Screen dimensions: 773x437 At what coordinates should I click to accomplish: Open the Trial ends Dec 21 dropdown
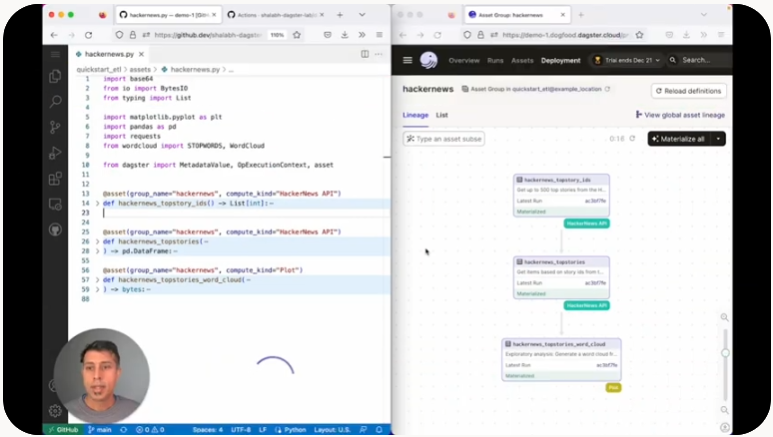[x=628, y=60]
